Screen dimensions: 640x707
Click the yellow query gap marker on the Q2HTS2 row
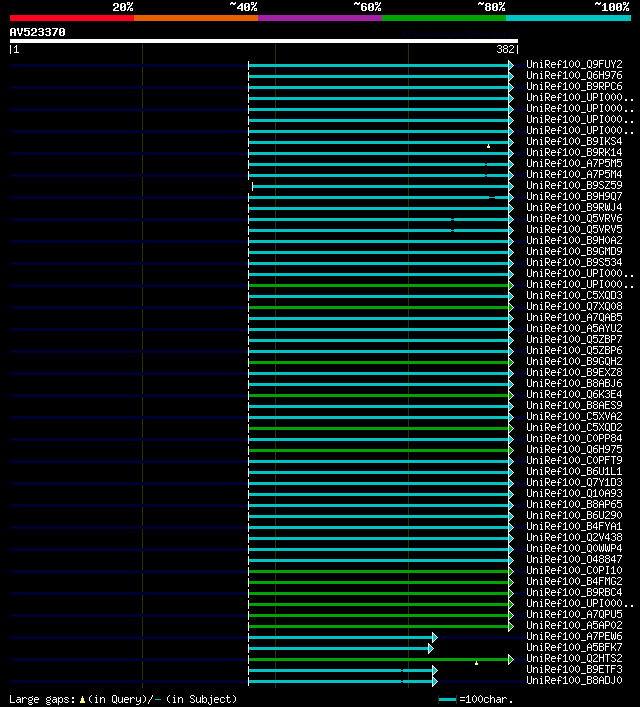[476, 663]
